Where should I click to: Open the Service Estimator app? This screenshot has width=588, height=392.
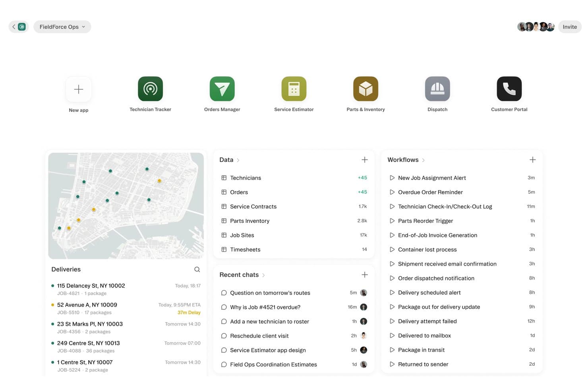(x=294, y=89)
